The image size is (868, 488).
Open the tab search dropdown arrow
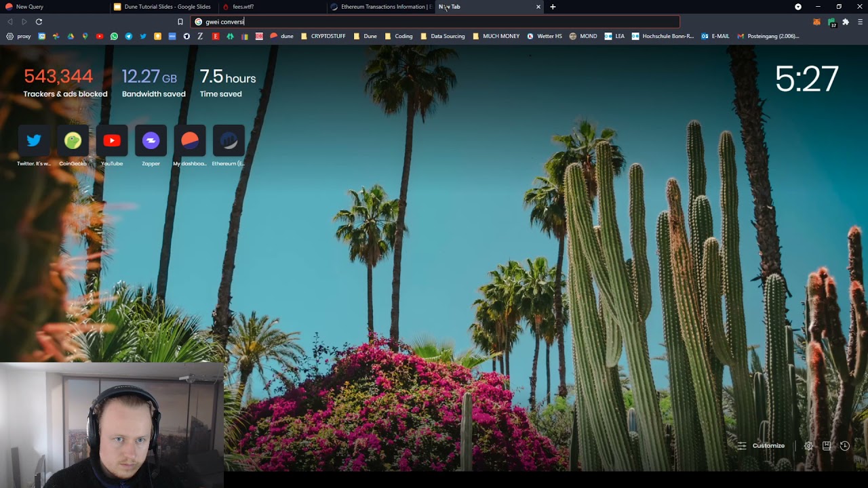tap(798, 7)
